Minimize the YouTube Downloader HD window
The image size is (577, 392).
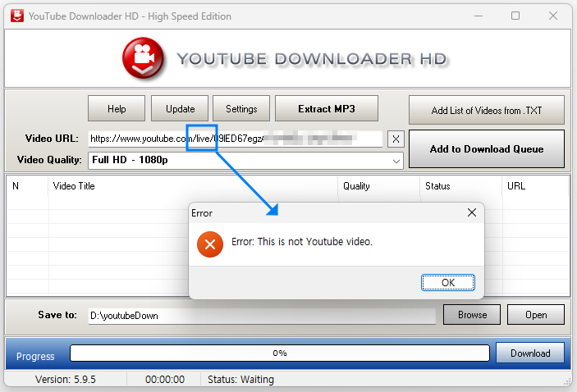[x=479, y=16]
